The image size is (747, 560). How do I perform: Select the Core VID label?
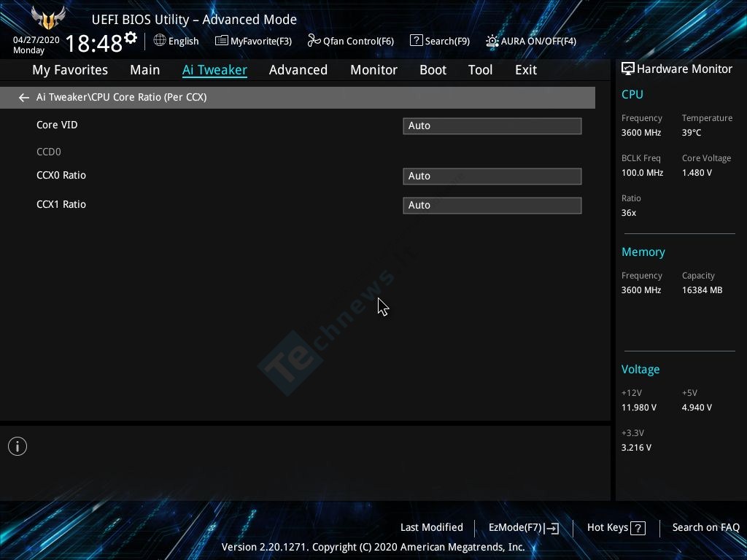(57, 125)
